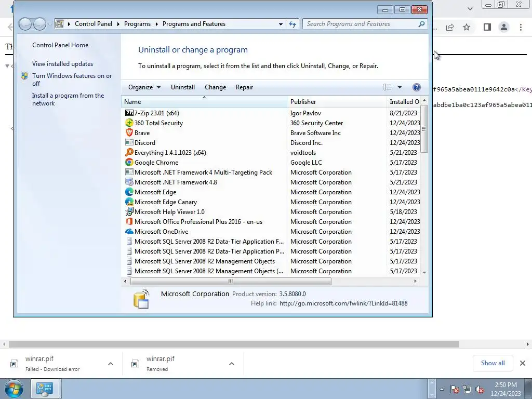Click Chrome page horizontal scrollbar
Viewport: 532px width, 399px height.
click(x=234, y=344)
